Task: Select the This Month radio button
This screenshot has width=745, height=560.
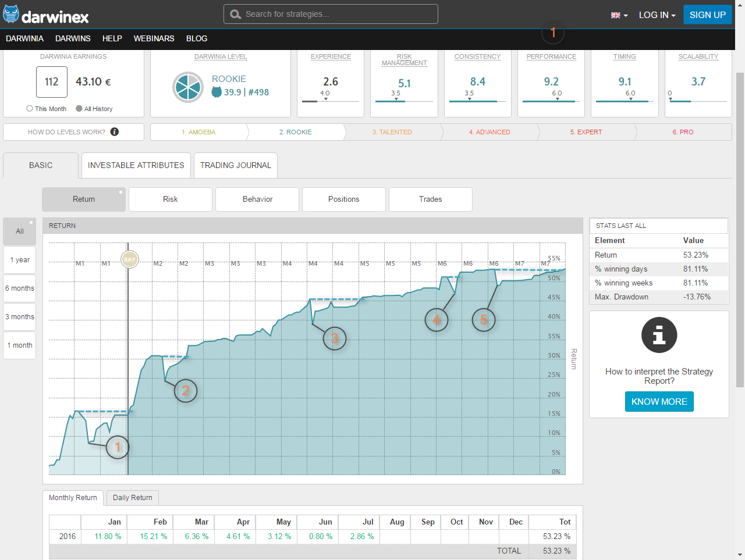Action: tap(30, 109)
